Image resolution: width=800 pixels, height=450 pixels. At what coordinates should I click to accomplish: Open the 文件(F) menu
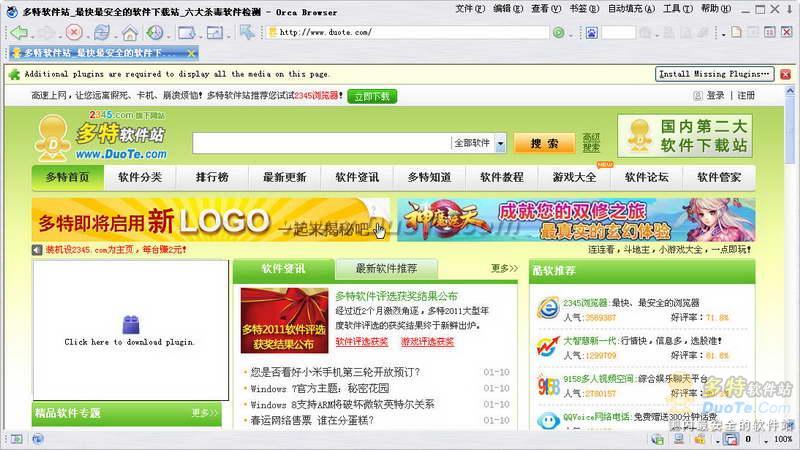point(470,9)
